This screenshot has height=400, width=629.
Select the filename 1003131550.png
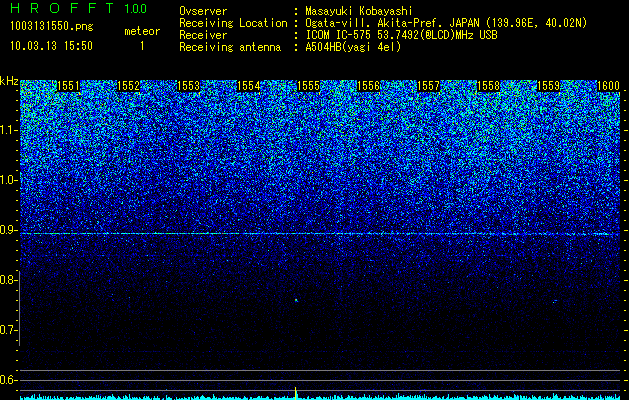pos(52,27)
